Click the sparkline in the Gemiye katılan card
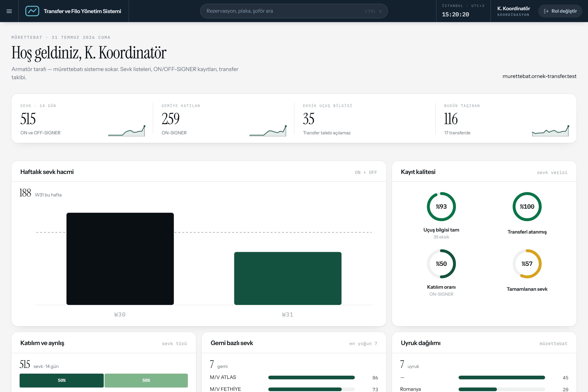588x392 pixels. (x=268, y=130)
